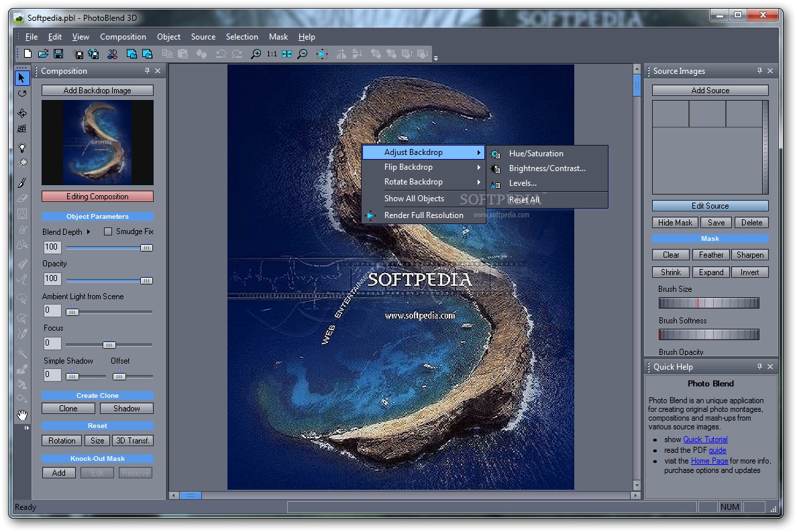Open the Adjust Backdrop submenu arrow
This screenshot has height=532, width=797.
pos(478,152)
